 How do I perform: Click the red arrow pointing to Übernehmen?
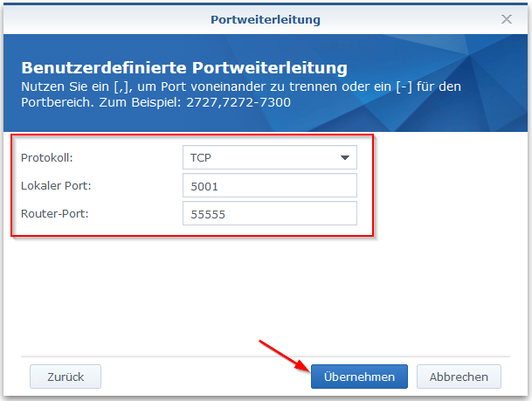281,352
